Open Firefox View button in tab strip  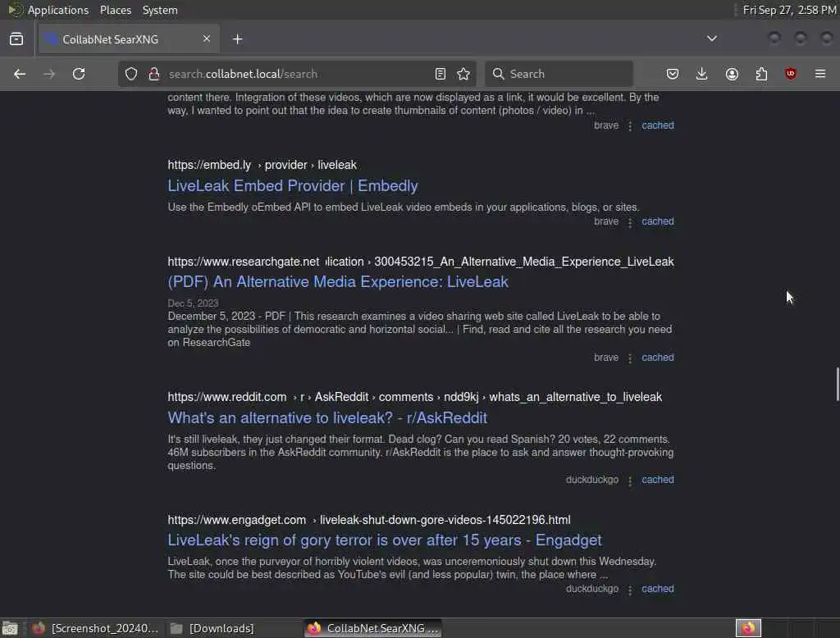click(16, 39)
